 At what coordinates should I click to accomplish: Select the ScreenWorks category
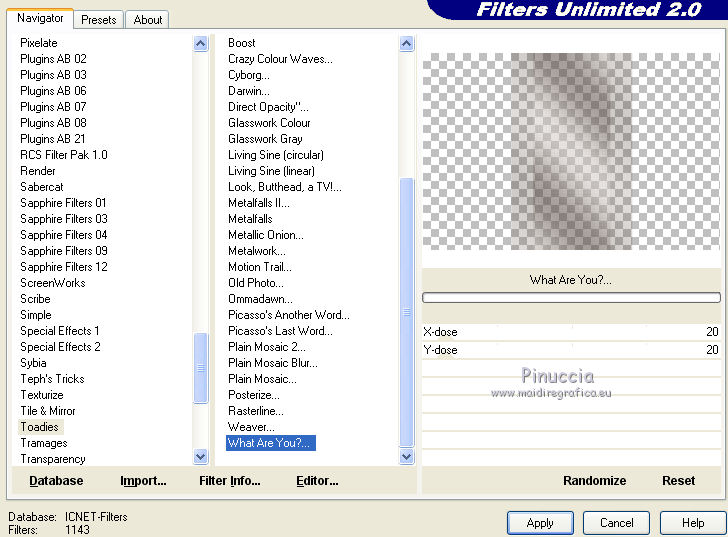point(52,283)
